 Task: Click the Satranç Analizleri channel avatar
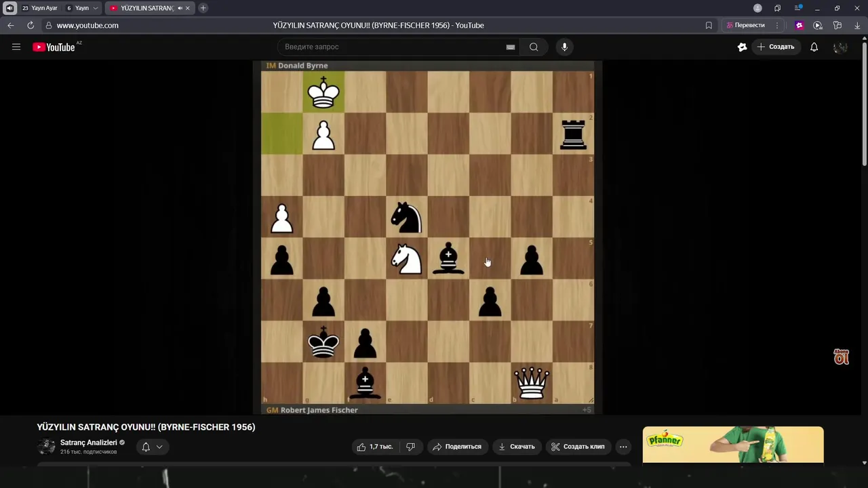[x=46, y=447]
